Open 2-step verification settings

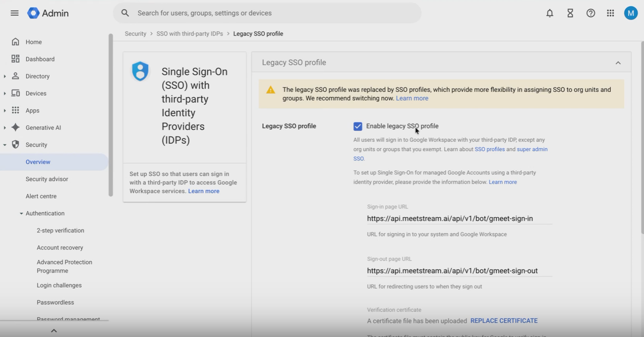[60, 230]
